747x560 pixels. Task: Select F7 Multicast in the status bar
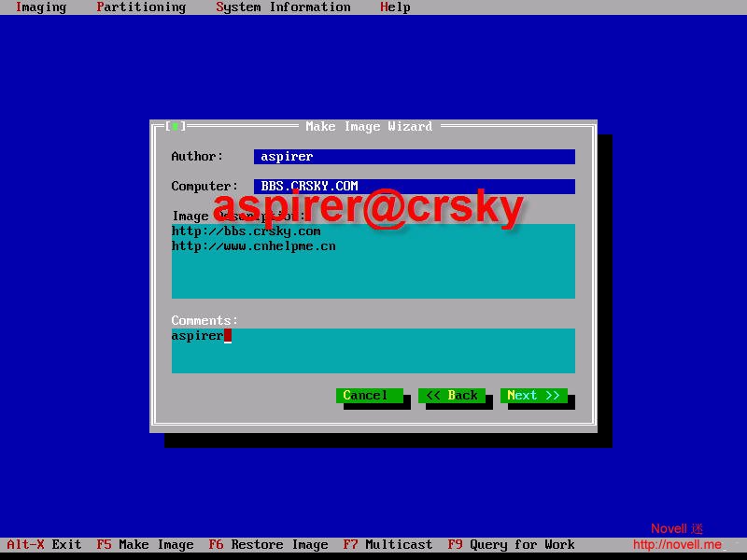click(388, 544)
